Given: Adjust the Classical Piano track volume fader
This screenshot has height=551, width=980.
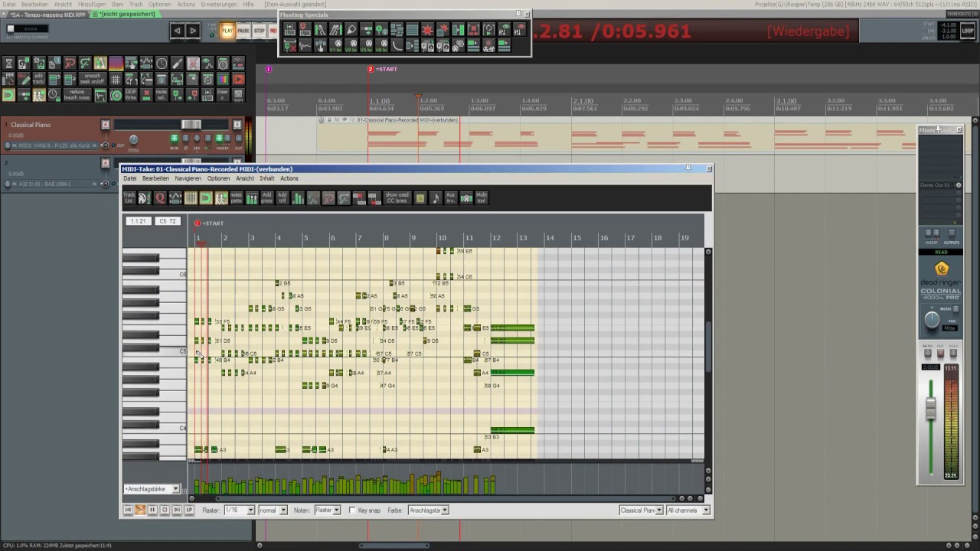Looking at the screenshot, I should point(191,125).
